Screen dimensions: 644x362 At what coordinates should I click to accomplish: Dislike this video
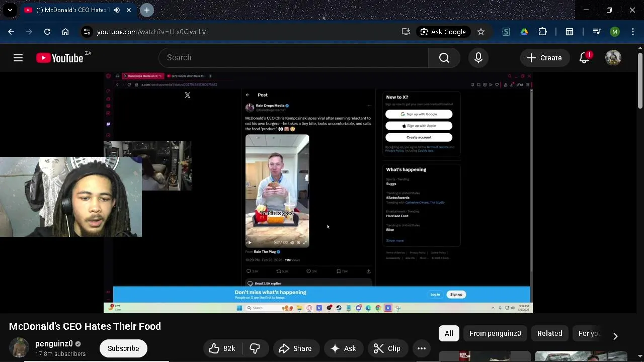click(255, 348)
